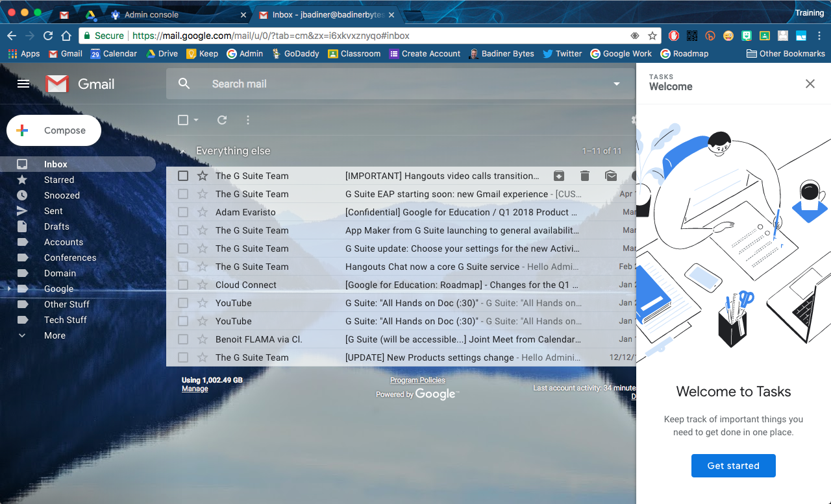Click Get started in Tasks

coord(733,466)
